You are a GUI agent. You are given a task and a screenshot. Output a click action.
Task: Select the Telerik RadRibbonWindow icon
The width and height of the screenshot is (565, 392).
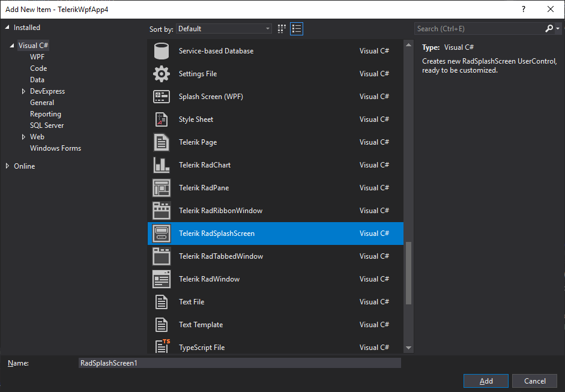161,210
